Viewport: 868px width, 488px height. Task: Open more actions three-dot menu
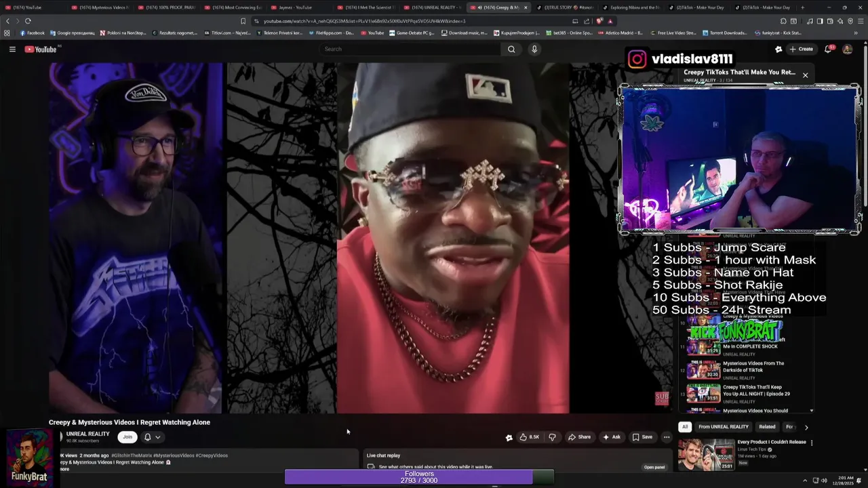tap(667, 437)
